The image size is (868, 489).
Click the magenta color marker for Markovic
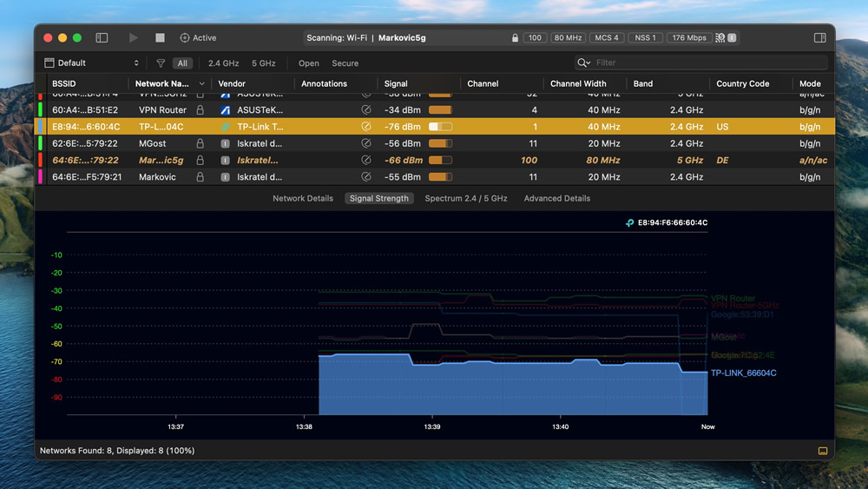tap(41, 177)
